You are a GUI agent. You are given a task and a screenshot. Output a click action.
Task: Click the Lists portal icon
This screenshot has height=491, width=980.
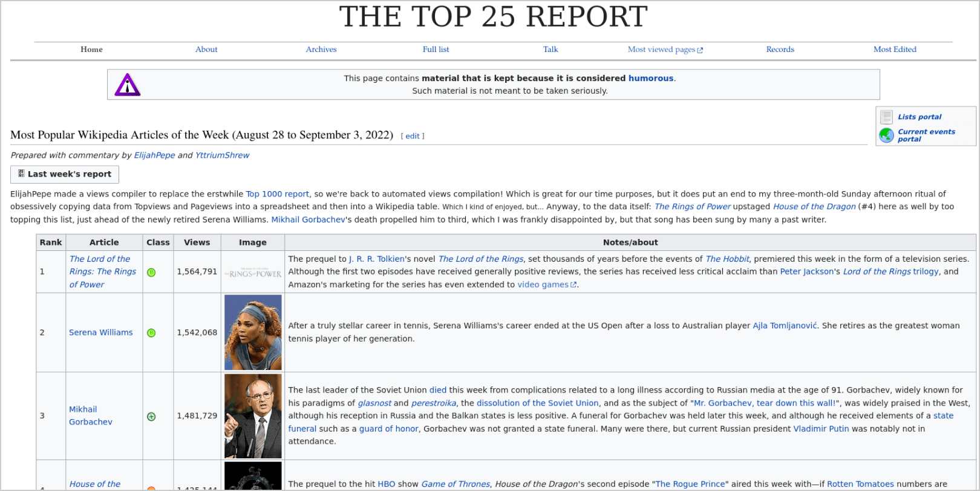[886, 117]
